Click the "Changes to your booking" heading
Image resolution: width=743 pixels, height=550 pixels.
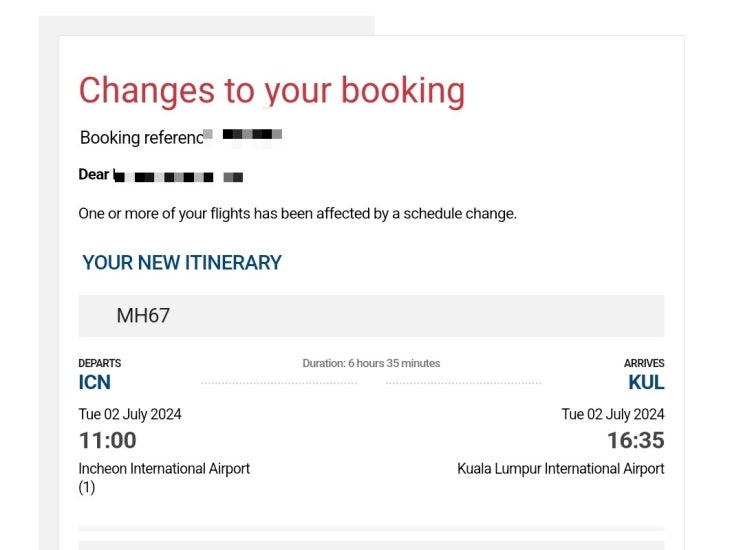271,91
